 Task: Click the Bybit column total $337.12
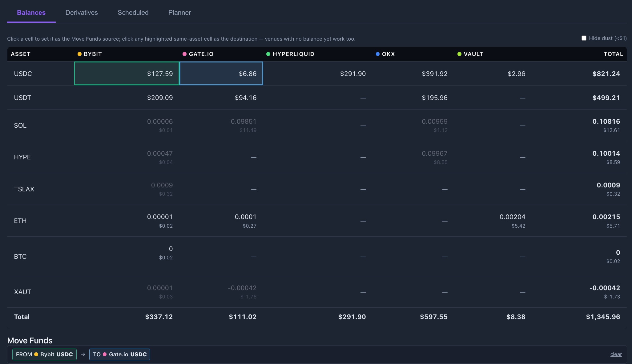pos(159,317)
